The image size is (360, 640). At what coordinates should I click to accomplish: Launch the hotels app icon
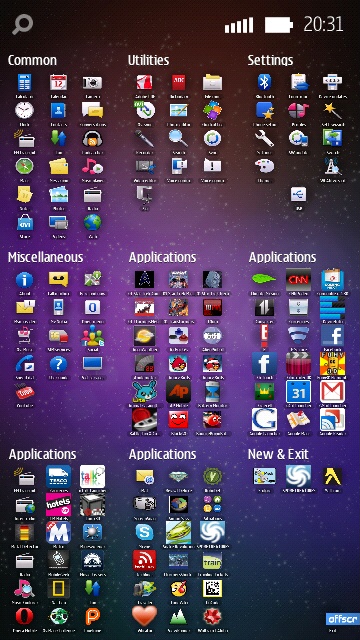[x=58, y=504]
